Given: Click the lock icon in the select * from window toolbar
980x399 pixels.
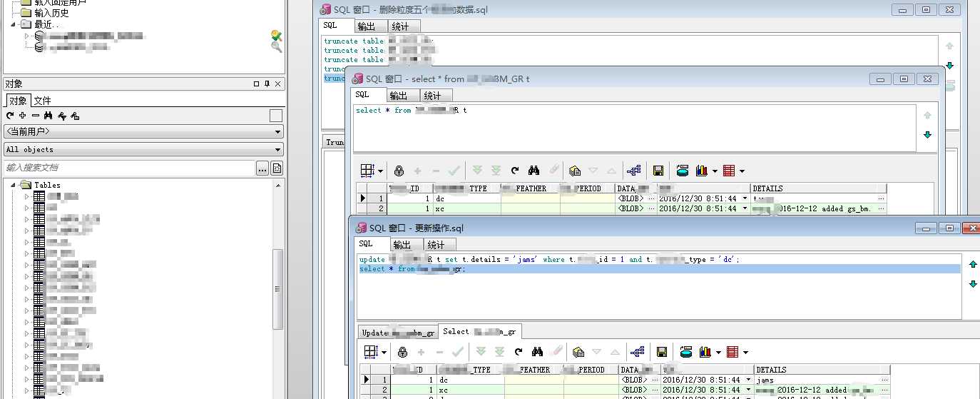Looking at the screenshot, I should pos(399,171).
